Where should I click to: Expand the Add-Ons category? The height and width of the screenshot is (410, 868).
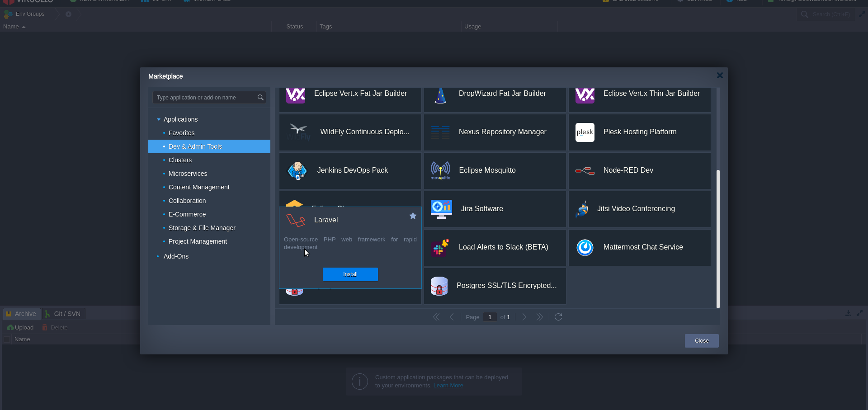(x=158, y=256)
